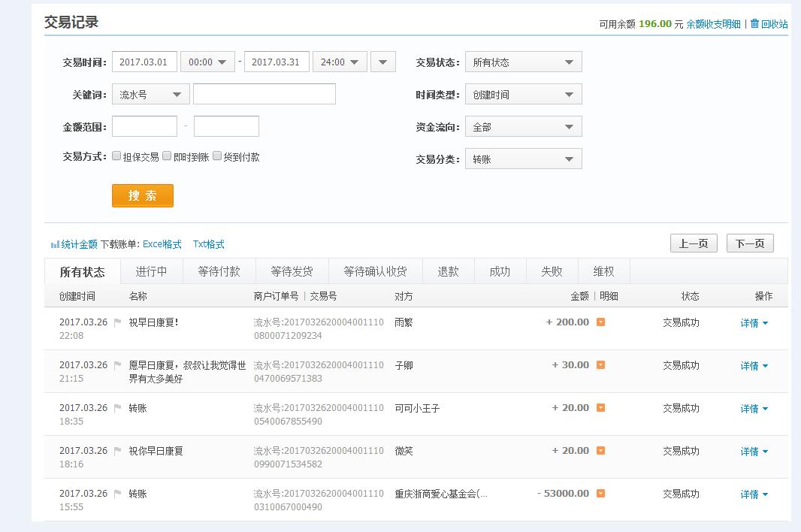Click the maximum 金额范围 input

pos(226,126)
